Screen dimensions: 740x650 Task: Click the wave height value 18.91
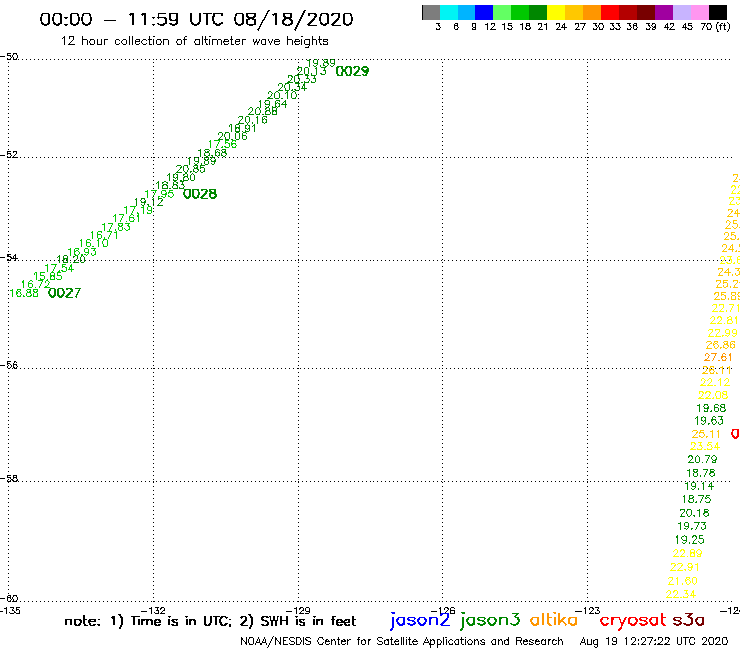(243, 128)
